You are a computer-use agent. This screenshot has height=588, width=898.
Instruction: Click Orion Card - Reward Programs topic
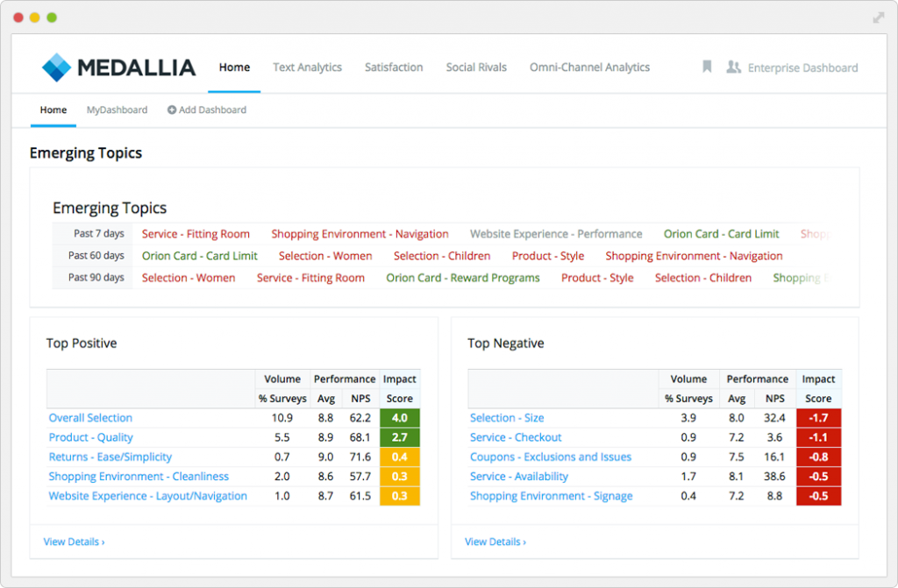463,278
